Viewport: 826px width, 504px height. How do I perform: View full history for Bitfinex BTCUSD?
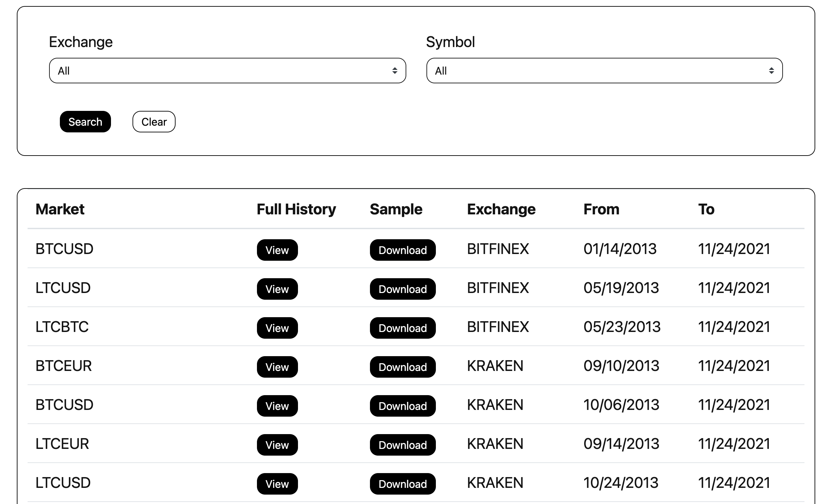point(277,250)
